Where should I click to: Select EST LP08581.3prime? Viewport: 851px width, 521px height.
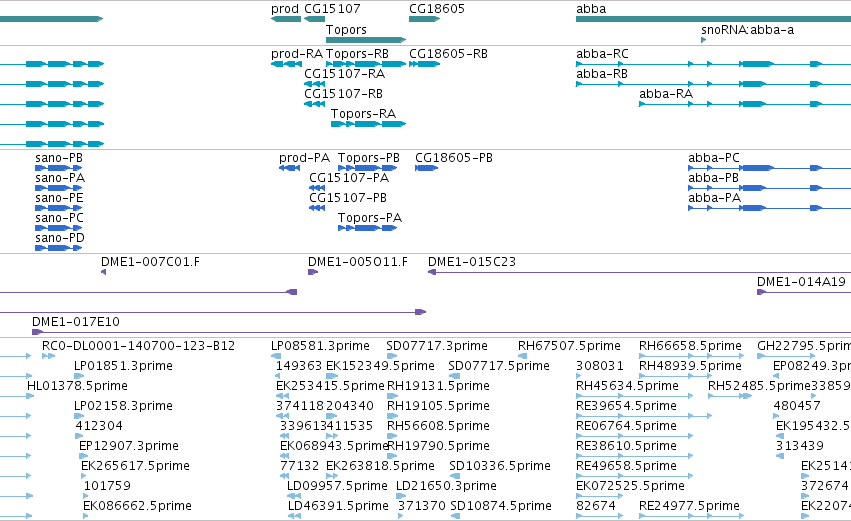pos(276,357)
